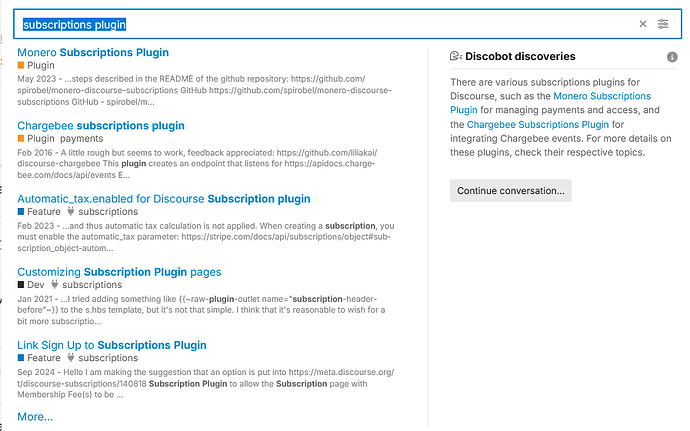The height and width of the screenshot is (431, 690).
Task: Click the 'Feb 2016' excerpt of Chargebee result
Action: (197, 164)
